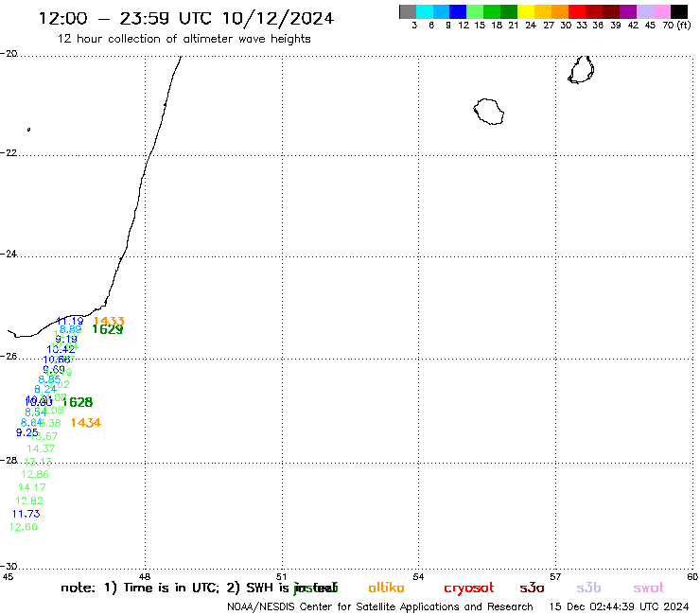
Task: Click the '48' longitude axis label
Action: (144, 576)
